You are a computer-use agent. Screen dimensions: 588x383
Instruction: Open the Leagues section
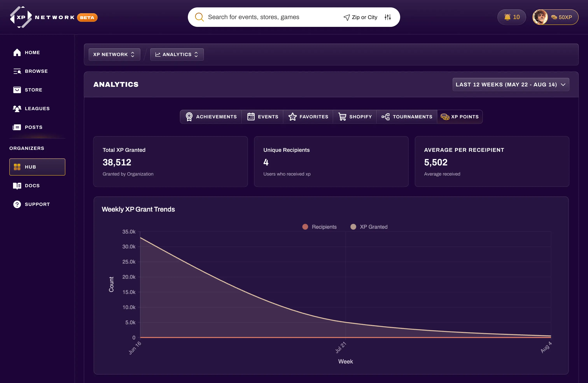pos(17,109)
